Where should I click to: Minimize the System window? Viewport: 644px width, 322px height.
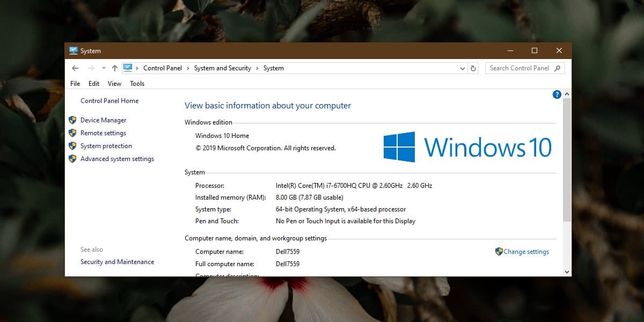click(x=509, y=50)
